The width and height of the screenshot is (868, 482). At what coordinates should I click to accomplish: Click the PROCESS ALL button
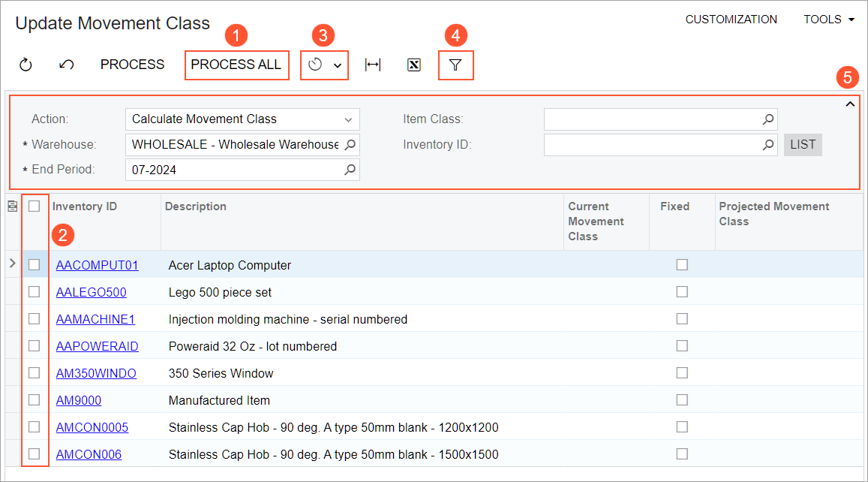click(236, 65)
